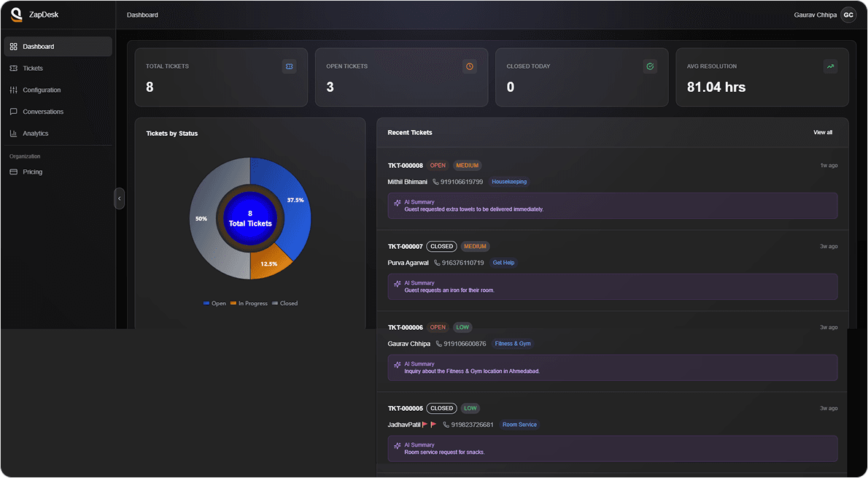Click the blue Open color swatch in the legend
This screenshot has height=478, width=868.
click(x=205, y=303)
